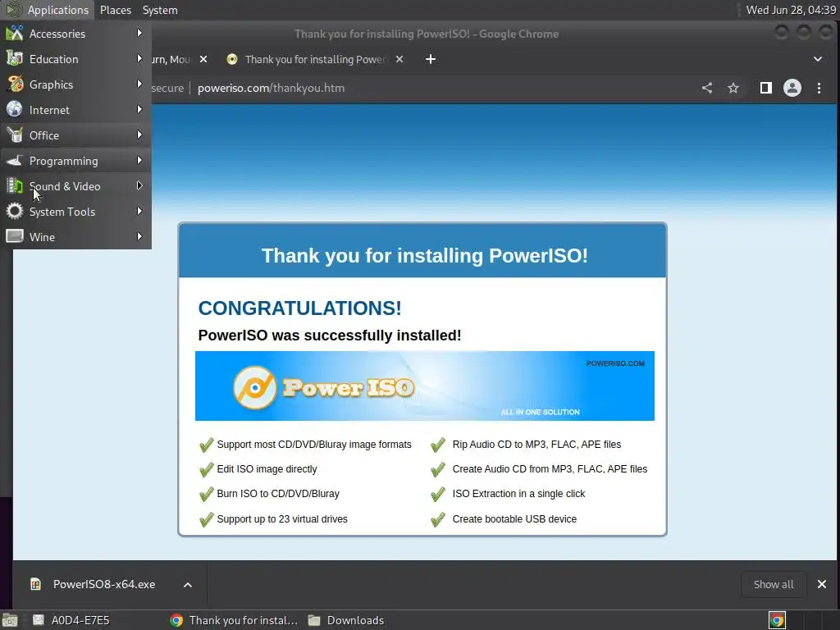The width and height of the screenshot is (840, 630).
Task: Open the Internet submenu
Action: tap(75, 110)
